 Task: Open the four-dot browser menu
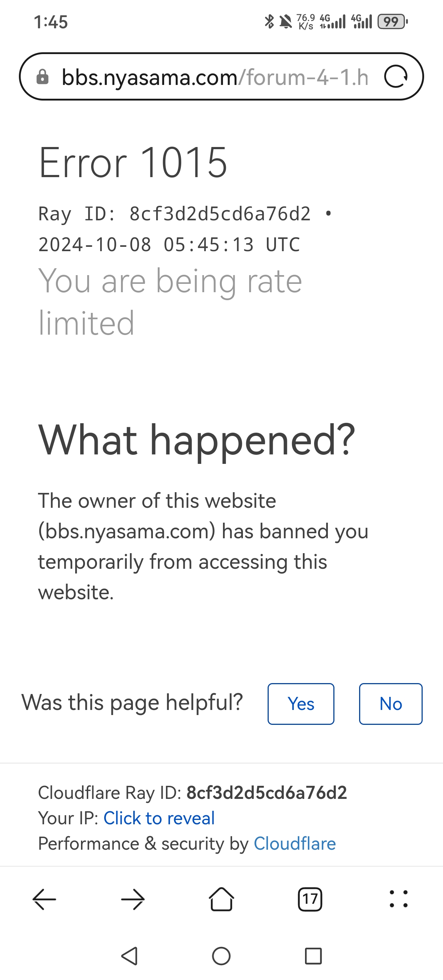pos(398,899)
